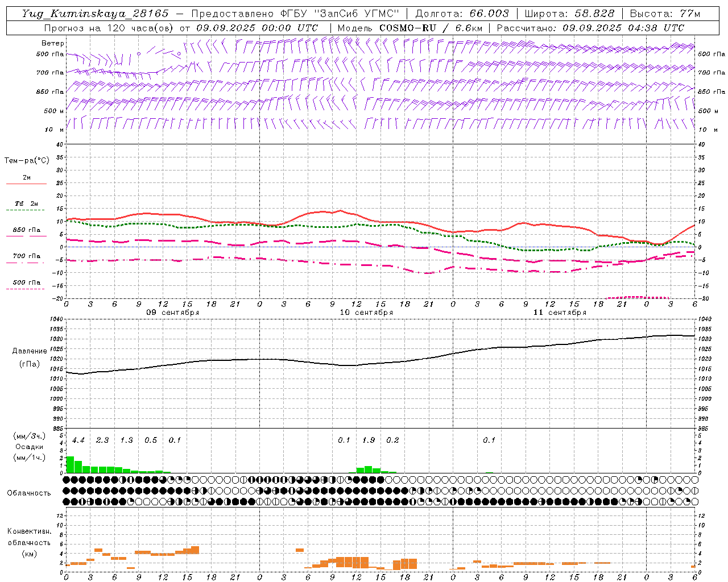Select the 2.3 precipitation amount

[x=102, y=440]
